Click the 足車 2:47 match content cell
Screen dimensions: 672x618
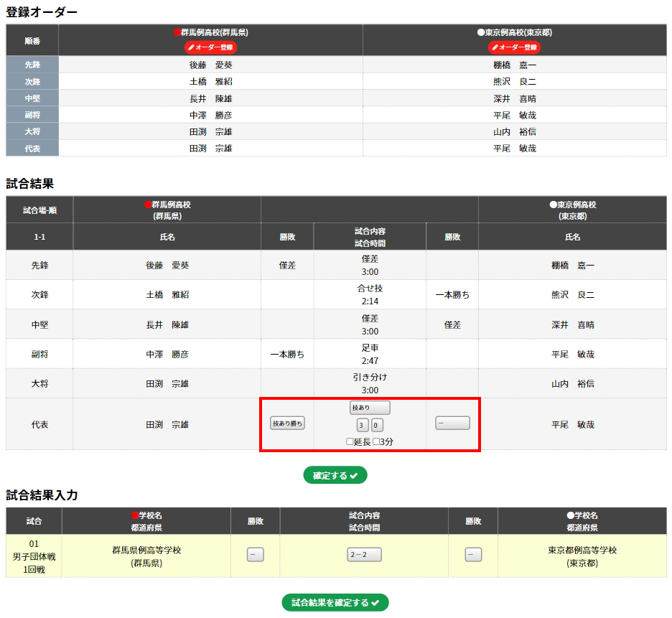tap(370, 354)
